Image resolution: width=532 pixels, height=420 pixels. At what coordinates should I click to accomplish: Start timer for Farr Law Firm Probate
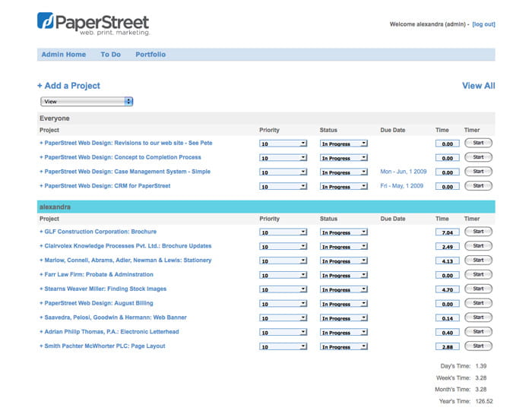point(478,274)
